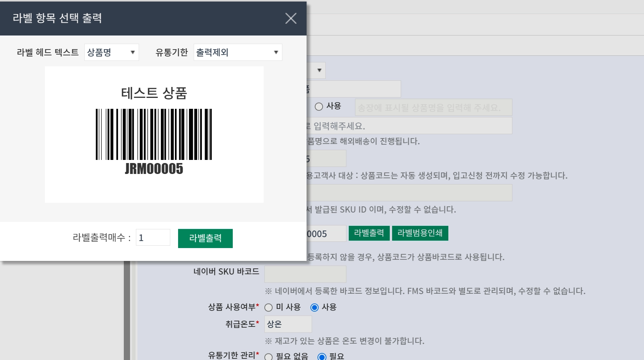Close the 라벨 항목 선택 출력 dialog
The width and height of the screenshot is (644, 360).
click(291, 18)
